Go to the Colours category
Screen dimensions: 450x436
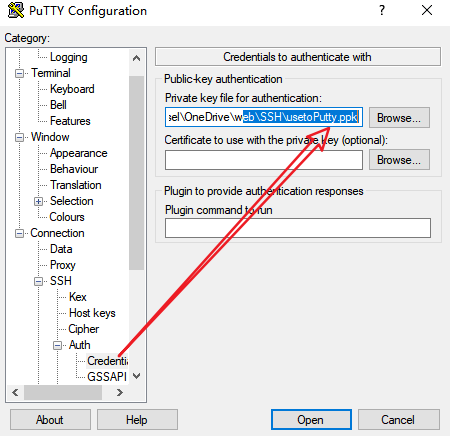tap(67, 217)
